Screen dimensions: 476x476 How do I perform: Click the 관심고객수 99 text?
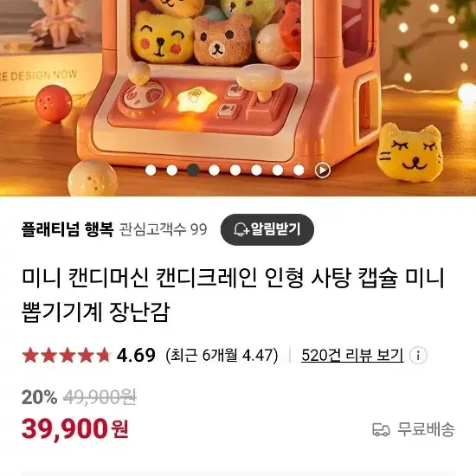point(163,229)
